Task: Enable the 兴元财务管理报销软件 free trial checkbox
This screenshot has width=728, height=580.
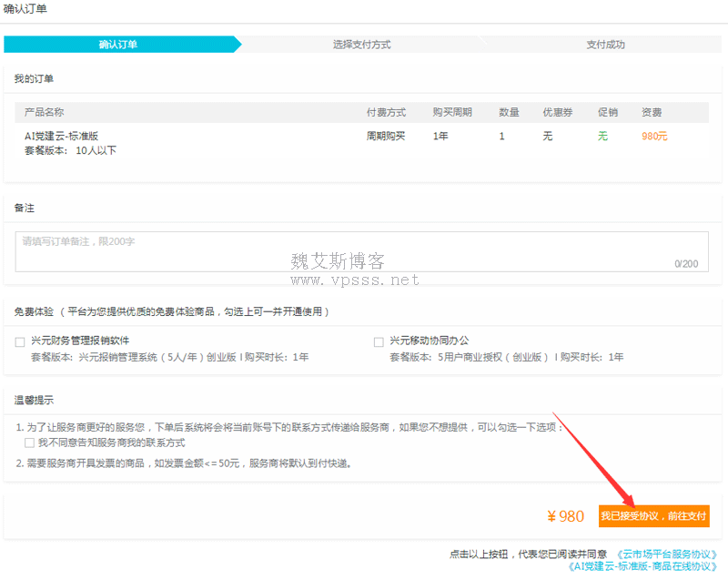Action: (x=20, y=342)
